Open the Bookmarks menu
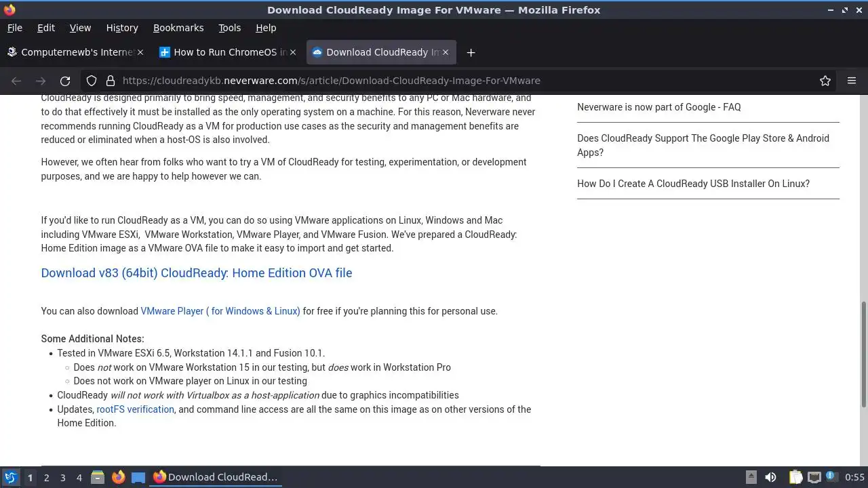 (178, 28)
